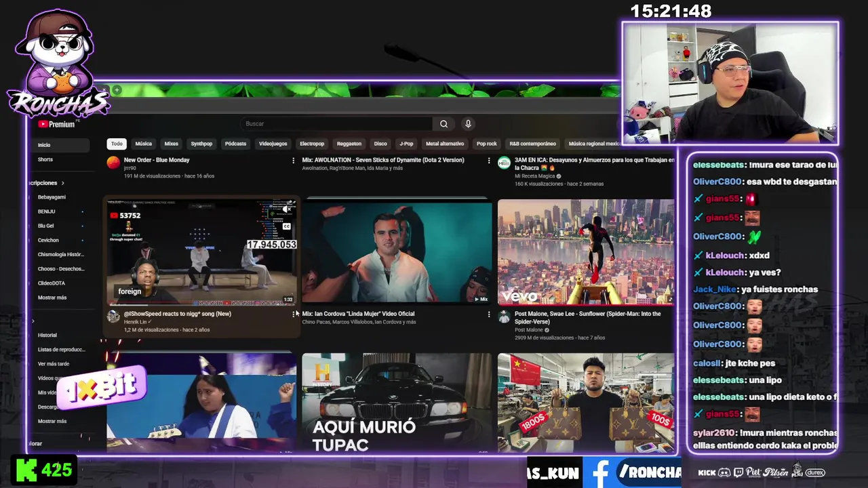Click the Kick logo in overlay
868x488 pixels.
click(26, 470)
